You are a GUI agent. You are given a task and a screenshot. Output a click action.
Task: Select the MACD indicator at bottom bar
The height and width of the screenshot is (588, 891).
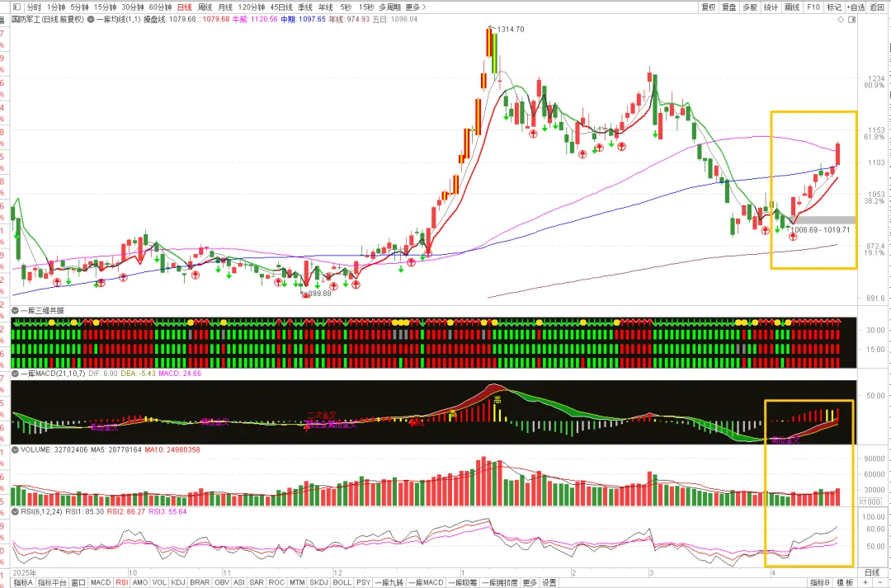pos(101,582)
